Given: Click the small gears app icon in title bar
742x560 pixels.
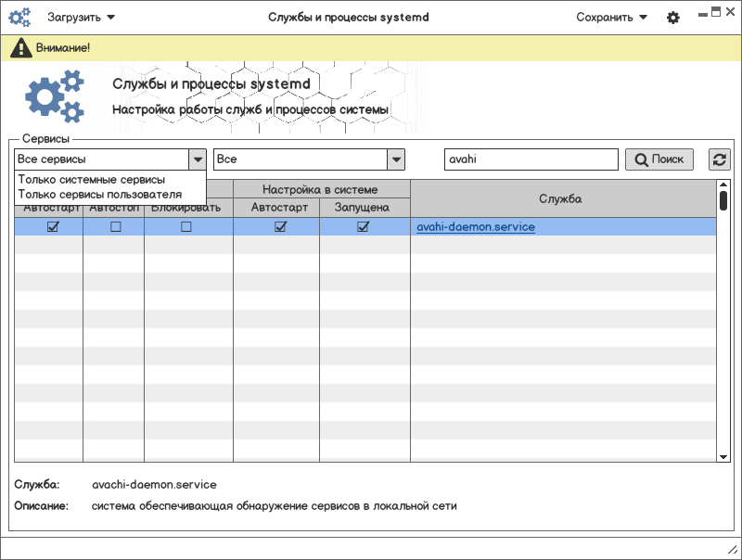Looking at the screenshot, I should click(19, 18).
